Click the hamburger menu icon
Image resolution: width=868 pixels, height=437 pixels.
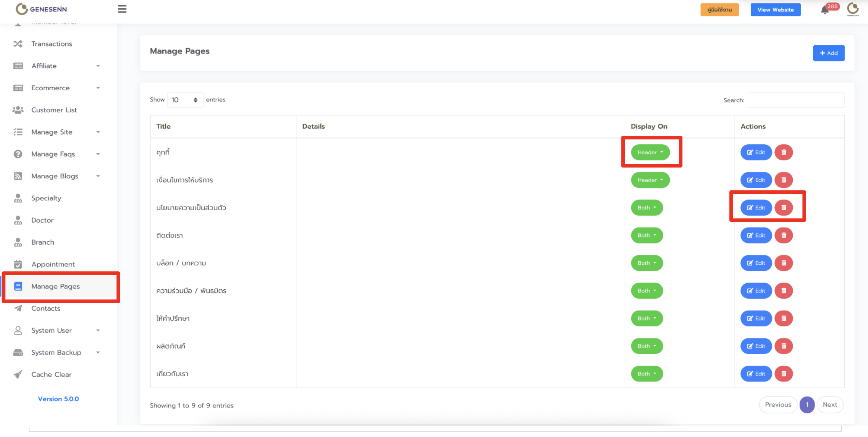122,9
